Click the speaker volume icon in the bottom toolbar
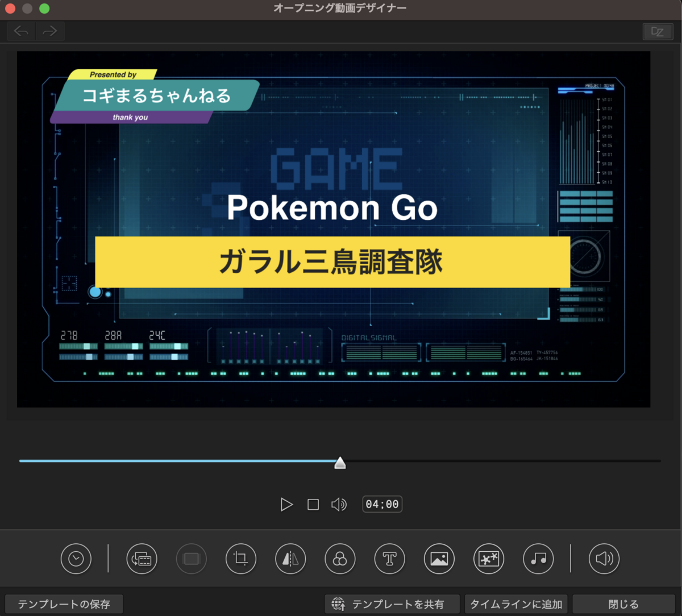This screenshot has height=616, width=682. 604,559
